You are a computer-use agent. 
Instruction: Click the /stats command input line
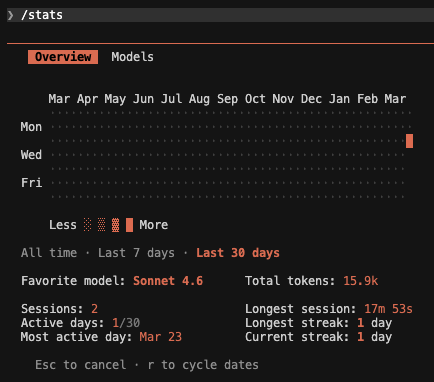click(220, 15)
